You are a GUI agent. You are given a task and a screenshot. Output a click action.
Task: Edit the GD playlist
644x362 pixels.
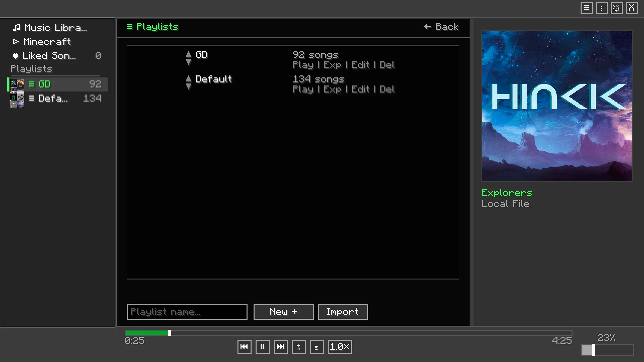(361, 65)
